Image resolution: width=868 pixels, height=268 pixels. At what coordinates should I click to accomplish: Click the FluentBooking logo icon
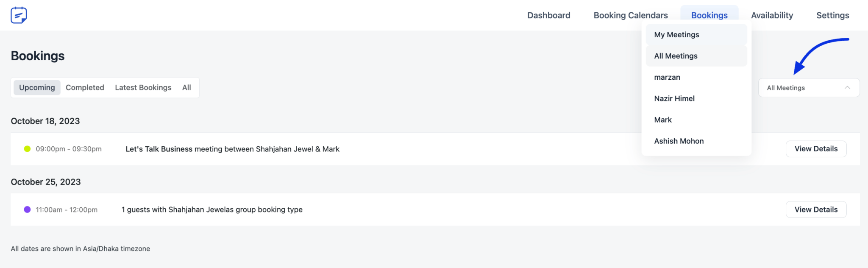(19, 15)
